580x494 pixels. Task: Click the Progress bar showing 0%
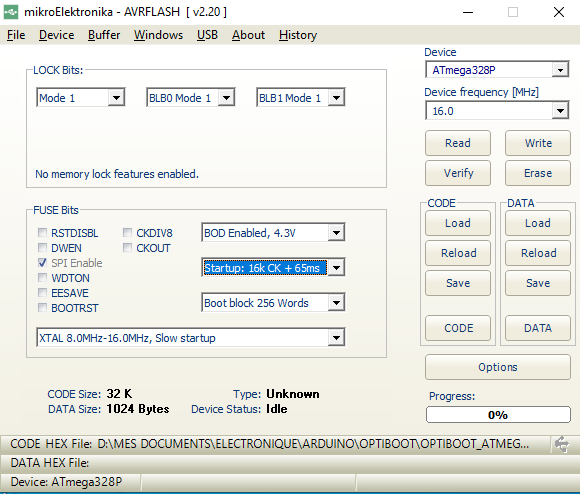498,415
